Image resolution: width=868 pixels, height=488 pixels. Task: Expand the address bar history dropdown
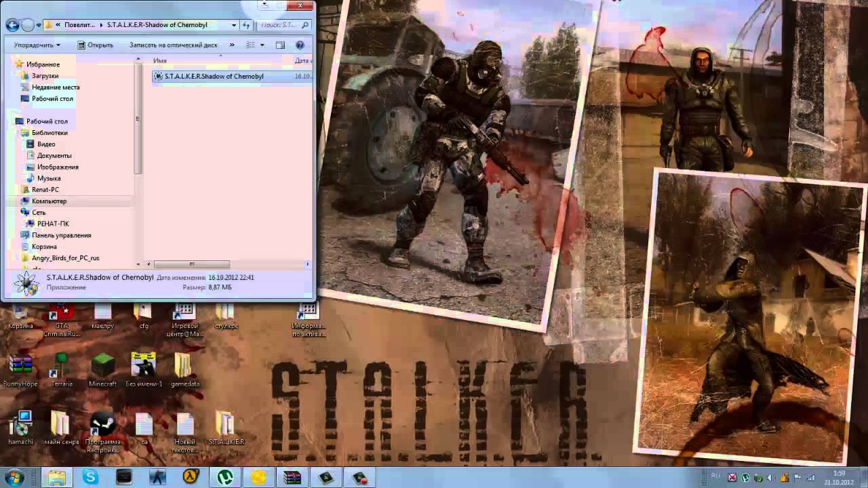[234, 25]
